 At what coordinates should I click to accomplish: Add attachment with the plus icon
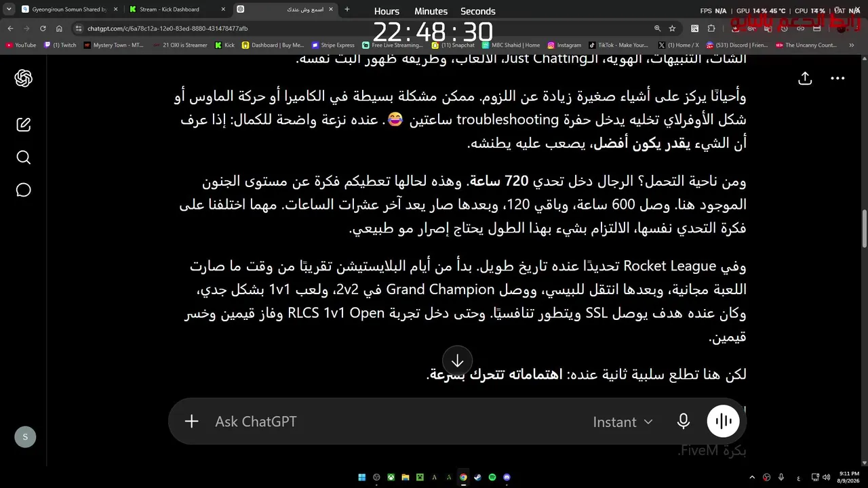191,422
